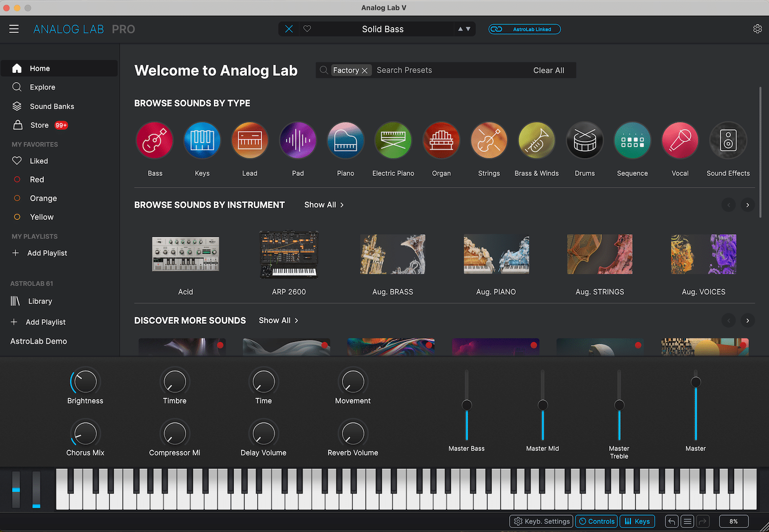769x532 pixels.
Task: Toggle the Controls panel button
Action: pos(597,521)
